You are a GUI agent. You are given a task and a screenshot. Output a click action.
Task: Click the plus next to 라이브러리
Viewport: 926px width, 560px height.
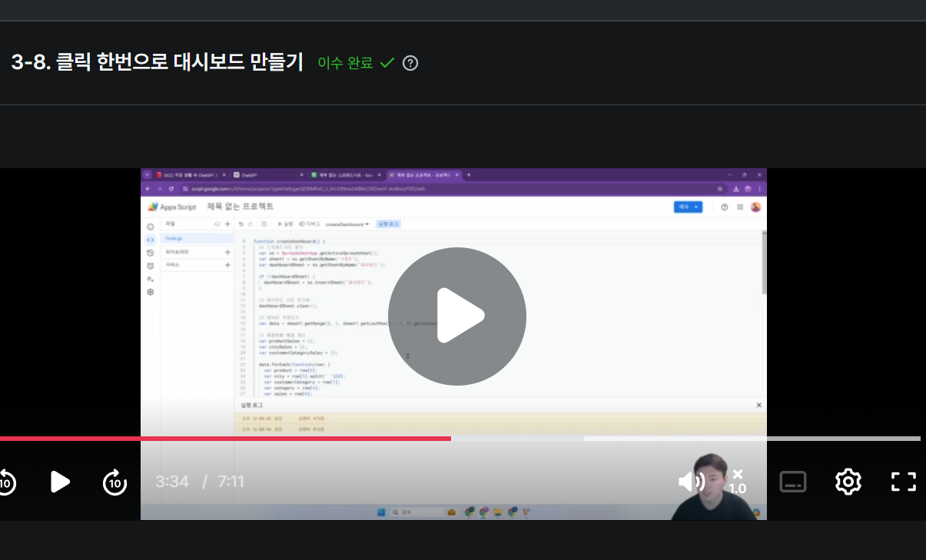tap(227, 252)
